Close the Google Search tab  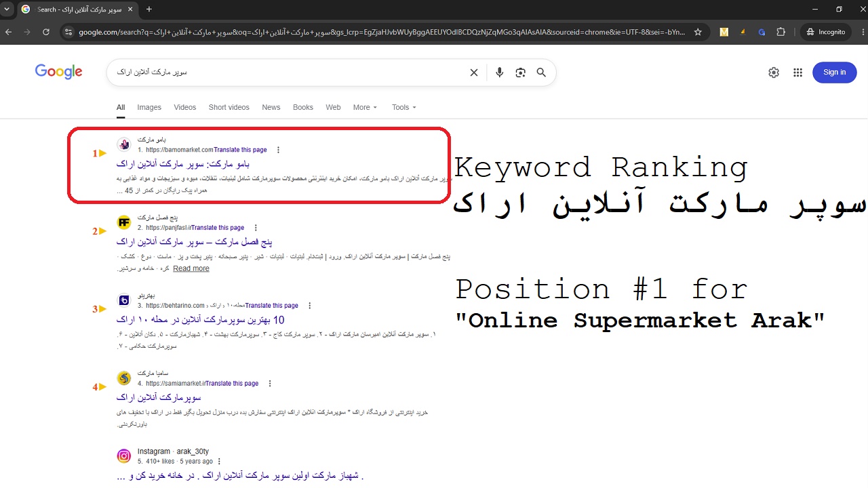[129, 9]
